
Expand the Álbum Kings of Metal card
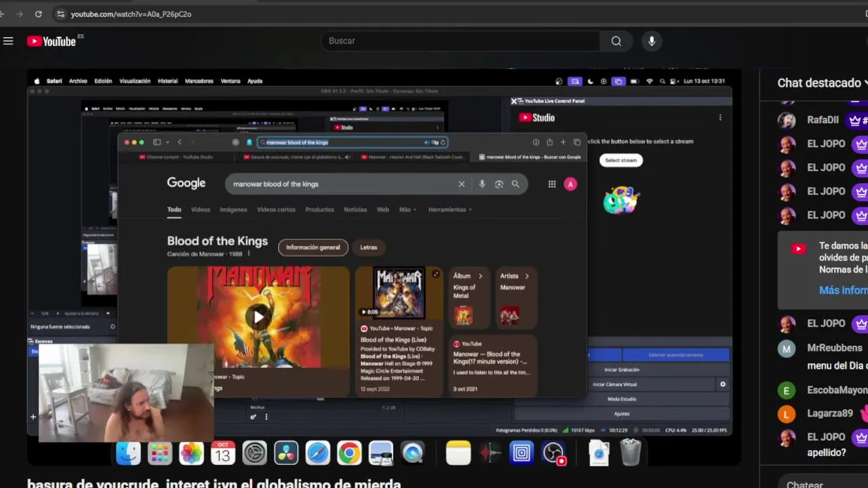[x=468, y=298]
